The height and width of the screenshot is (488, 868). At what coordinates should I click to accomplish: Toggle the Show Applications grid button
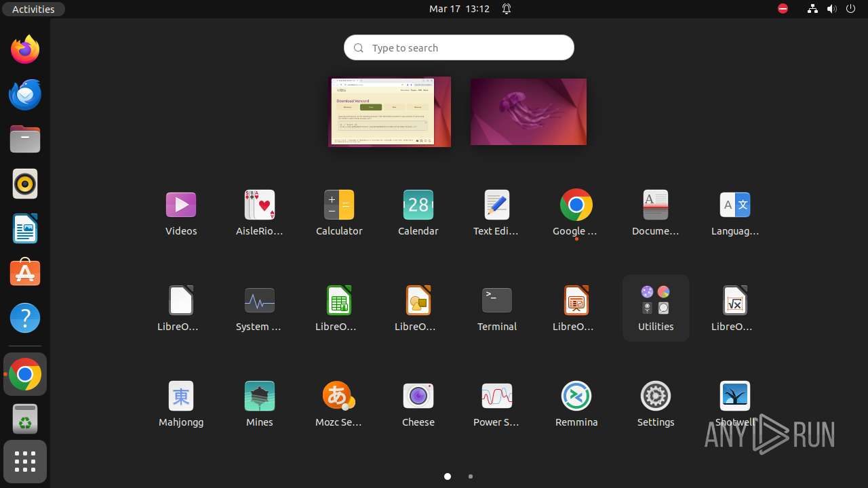(x=25, y=462)
